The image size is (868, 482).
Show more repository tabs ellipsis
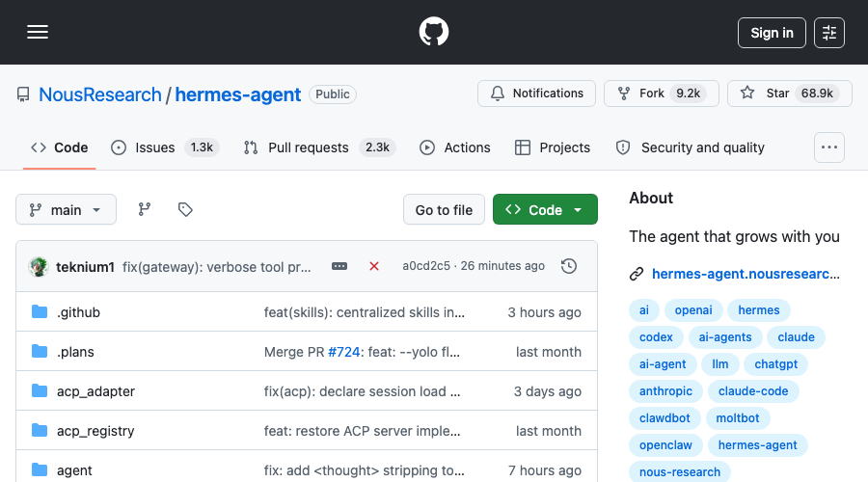829,147
